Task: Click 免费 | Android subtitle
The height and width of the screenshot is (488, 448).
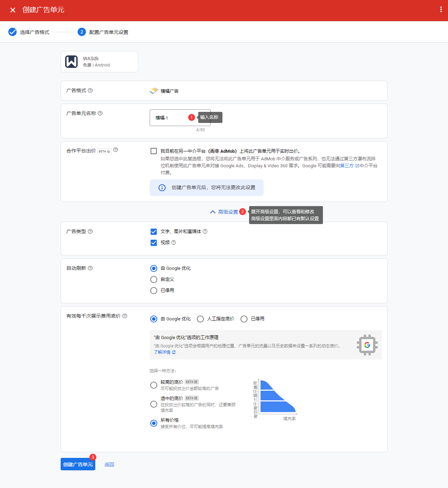Action: pyautogui.click(x=96, y=65)
